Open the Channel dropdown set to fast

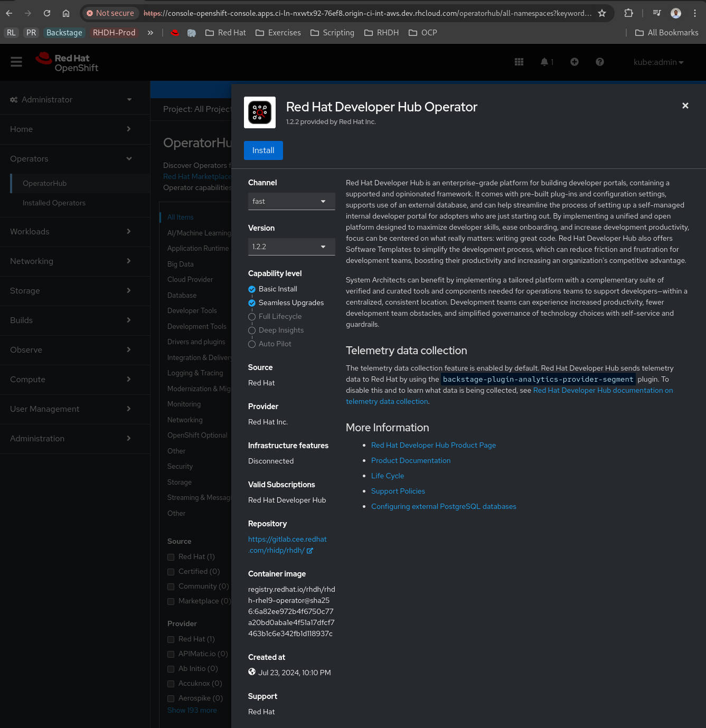[291, 201]
